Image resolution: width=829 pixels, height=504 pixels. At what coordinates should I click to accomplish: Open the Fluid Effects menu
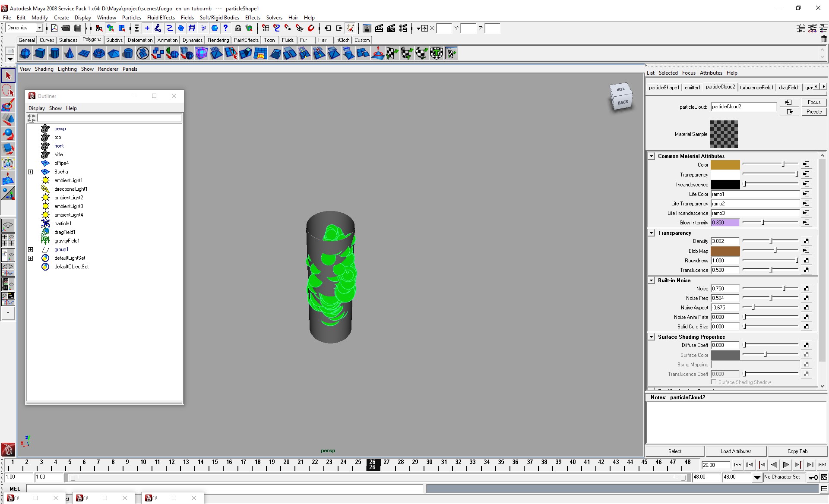(x=161, y=18)
